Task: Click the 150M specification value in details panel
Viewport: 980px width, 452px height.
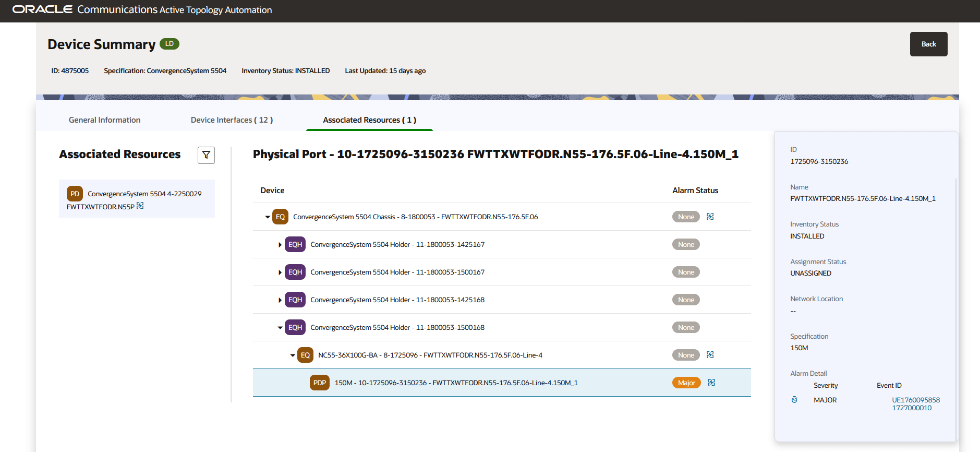Action: (x=799, y=348)
